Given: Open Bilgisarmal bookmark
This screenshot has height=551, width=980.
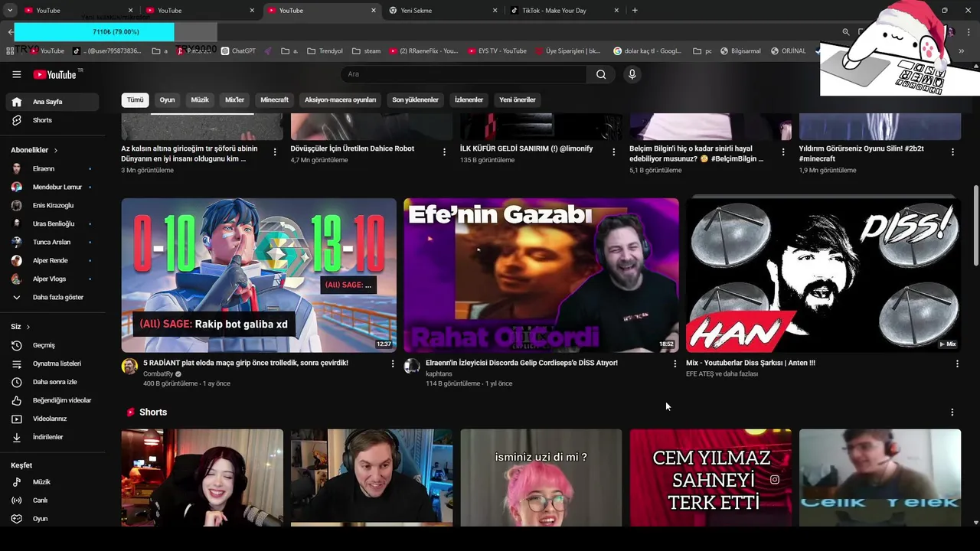Looking at the screenshot, I should pyautogui.click(x=740, y=51).
